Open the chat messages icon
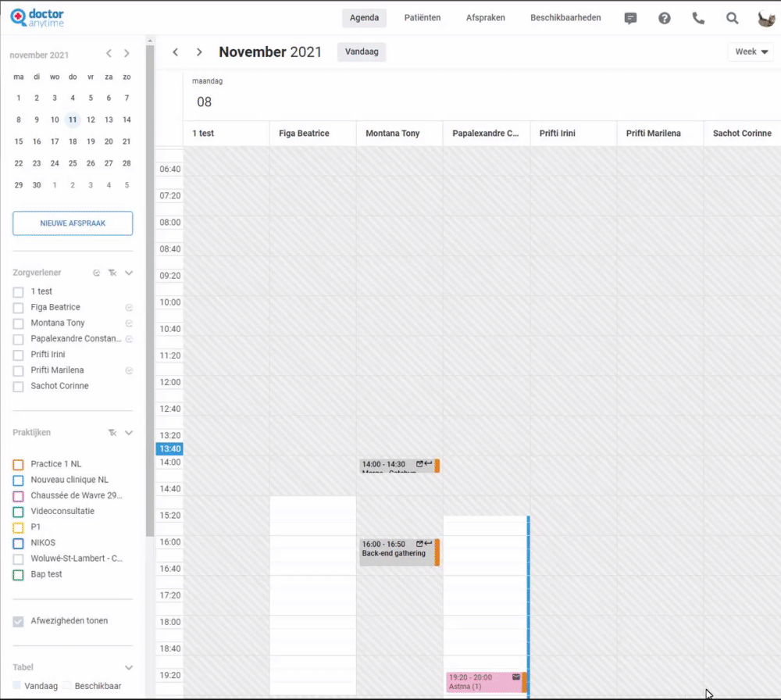The width and height of the screenshot is (781, 700). tap(631, 18)
